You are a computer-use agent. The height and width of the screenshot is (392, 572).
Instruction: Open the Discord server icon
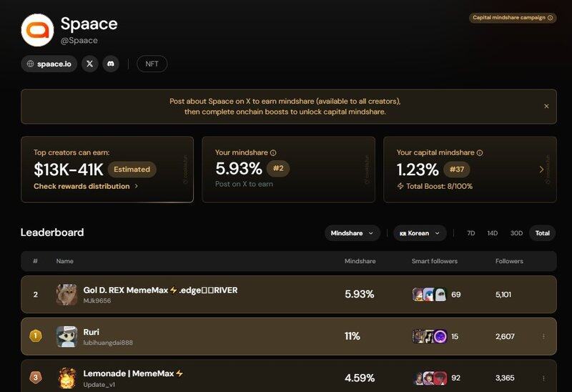110,64
